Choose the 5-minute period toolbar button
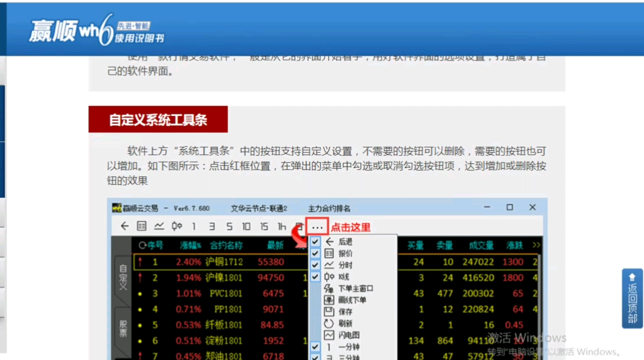Screen dimensions: 644x360 pyautogui.click(x=229, y=226)
